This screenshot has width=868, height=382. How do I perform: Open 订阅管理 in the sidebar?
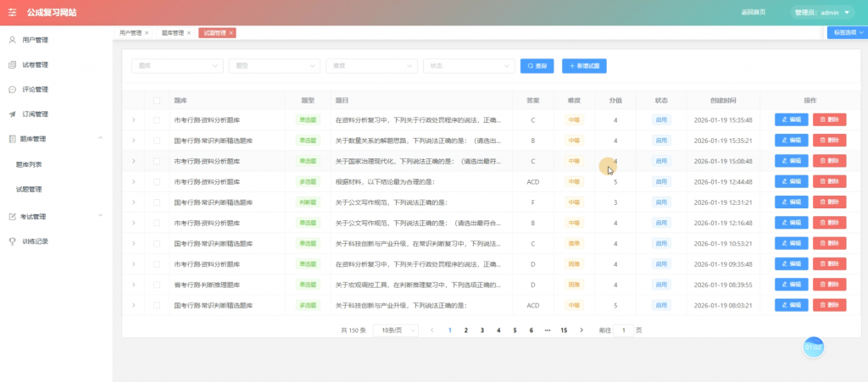(x=35, y=113)
